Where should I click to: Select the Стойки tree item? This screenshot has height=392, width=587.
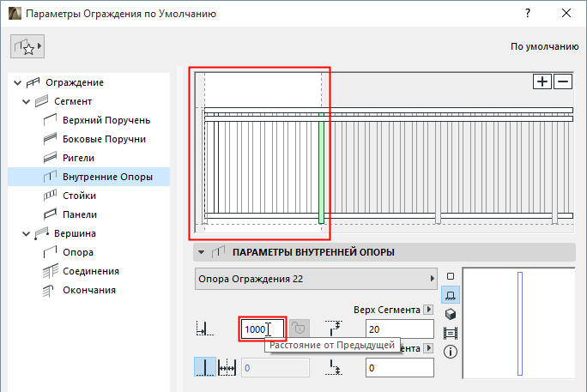[79, 196]
